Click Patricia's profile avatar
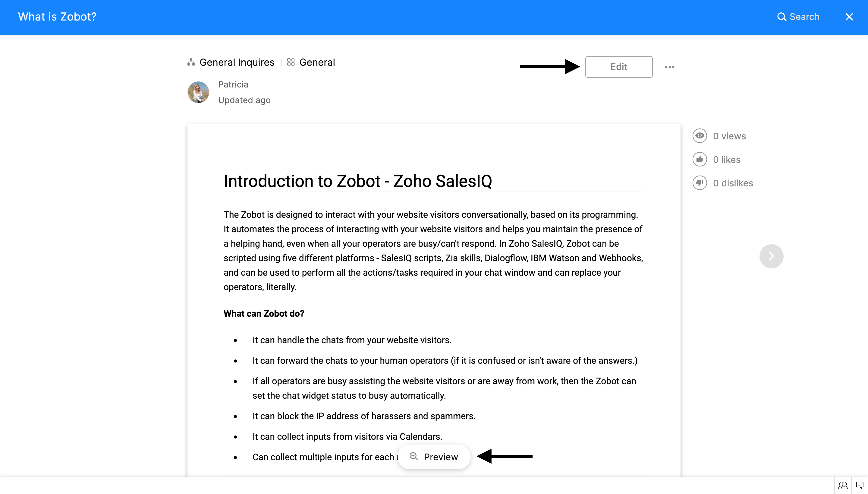The image size is (868, 494). [x=198, y=92]
